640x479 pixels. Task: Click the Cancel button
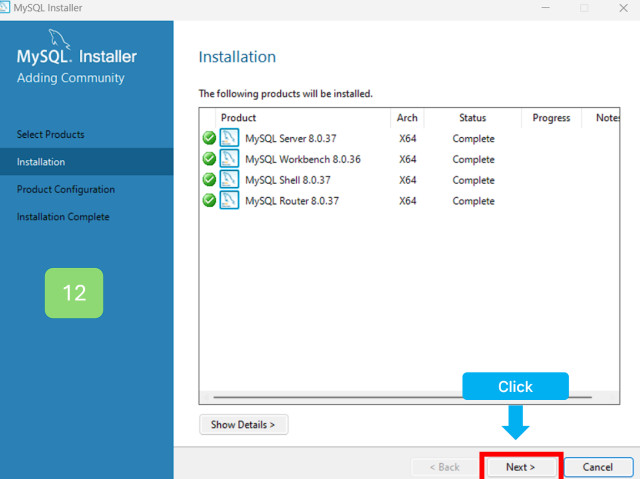click(x=598, y=467)
